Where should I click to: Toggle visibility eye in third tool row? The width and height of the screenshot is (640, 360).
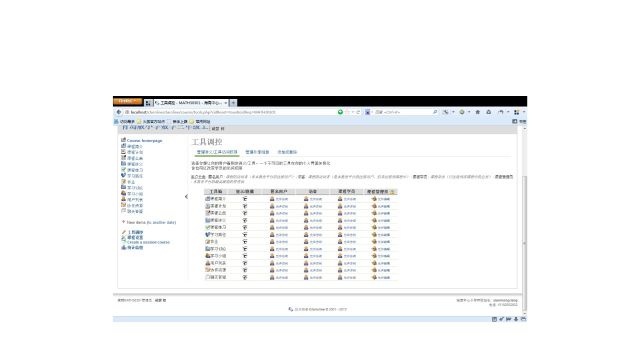tap(245, 213)
